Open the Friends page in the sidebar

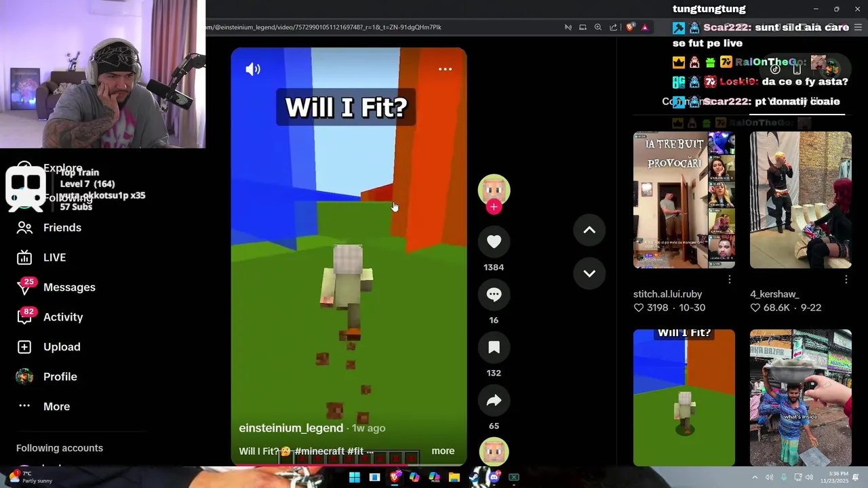pyautogui.click(x=62, y=228)
